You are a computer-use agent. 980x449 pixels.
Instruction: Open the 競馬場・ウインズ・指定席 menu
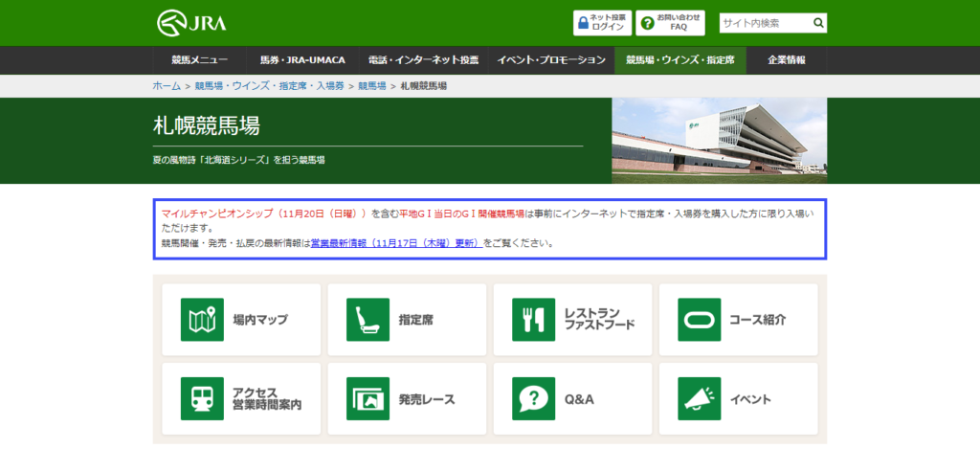click(x=680, y=60)
